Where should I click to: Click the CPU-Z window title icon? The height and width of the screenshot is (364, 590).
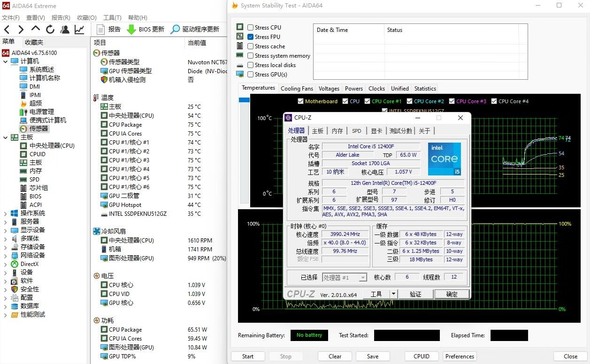pos(289,118)
